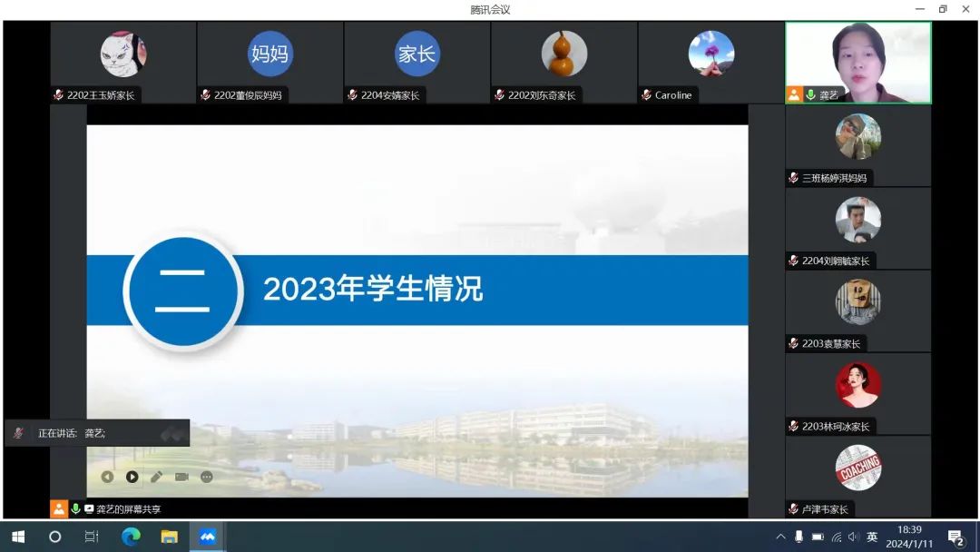Open Tencent Meeting from the taskbar
This screenshot has width=980, height=552.
tap(208, 537)
